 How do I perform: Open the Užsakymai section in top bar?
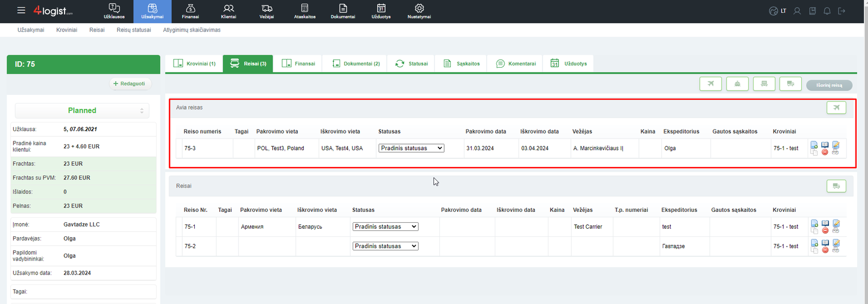click(x=152, y=11)
